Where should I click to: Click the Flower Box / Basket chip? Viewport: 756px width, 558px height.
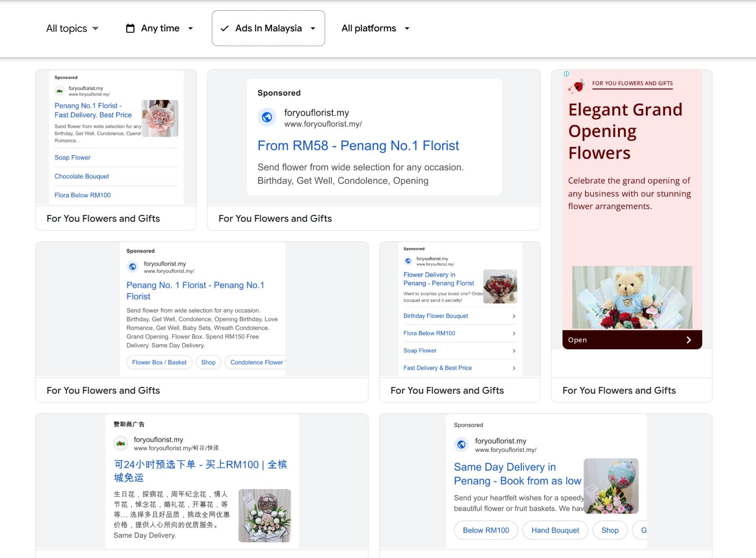pos(159,362)
